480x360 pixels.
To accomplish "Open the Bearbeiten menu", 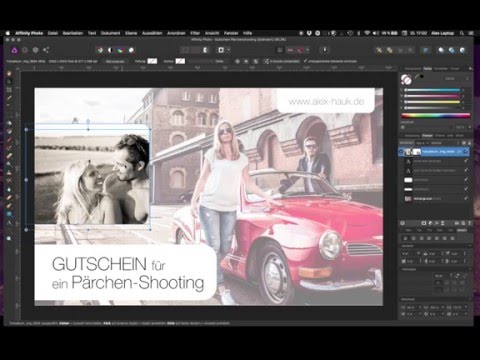I will tap(73, 33).
